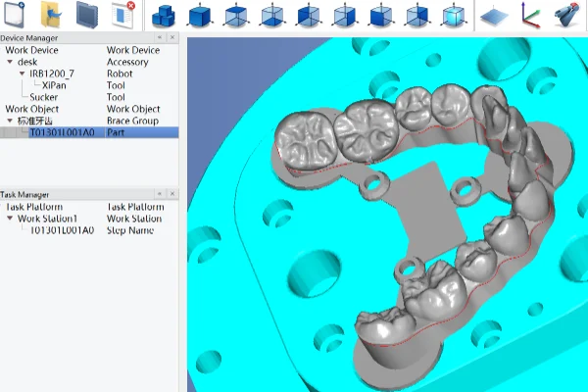Select the light cyan glowing cube icon
Screen dimensions: 588x392
[x=453, y=15]
